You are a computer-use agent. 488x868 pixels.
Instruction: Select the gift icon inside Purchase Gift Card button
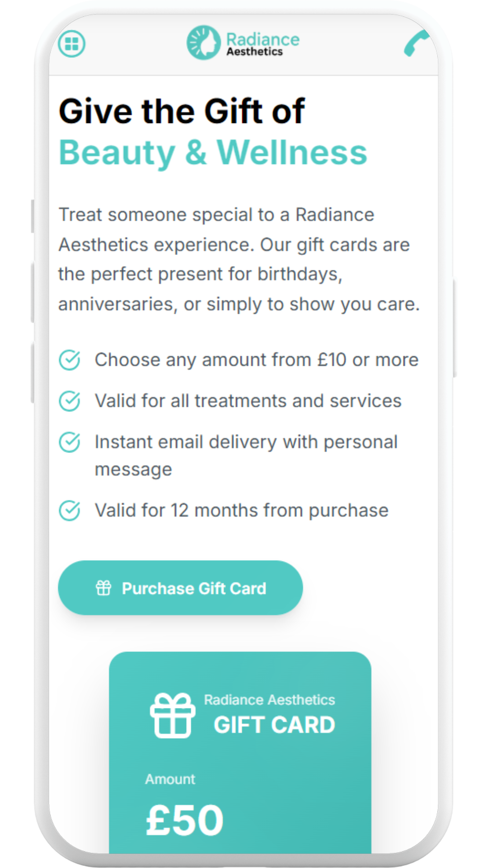(x=104, y=588)
